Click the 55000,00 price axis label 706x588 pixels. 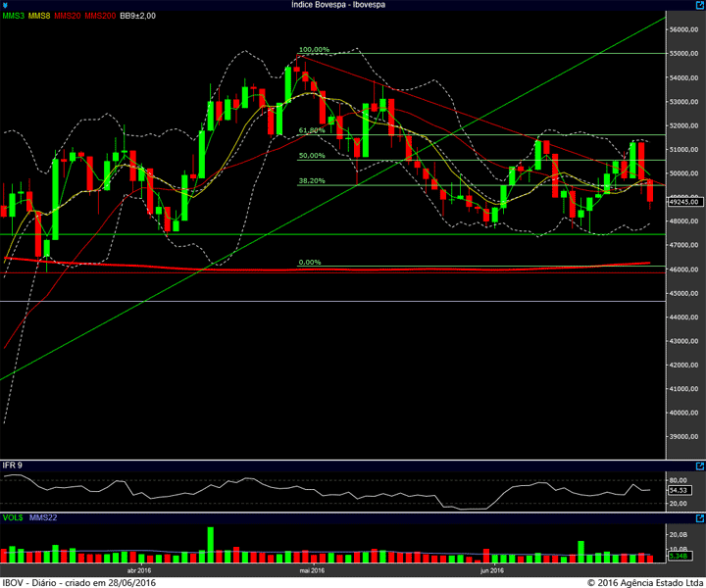pyautogui.click(x=684, y=54)
